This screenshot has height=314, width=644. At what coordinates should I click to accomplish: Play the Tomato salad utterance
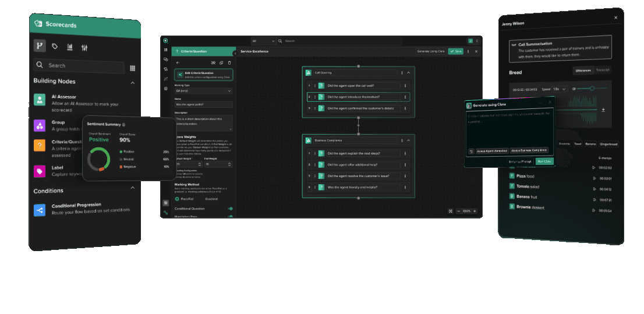(x=593, y=189)
